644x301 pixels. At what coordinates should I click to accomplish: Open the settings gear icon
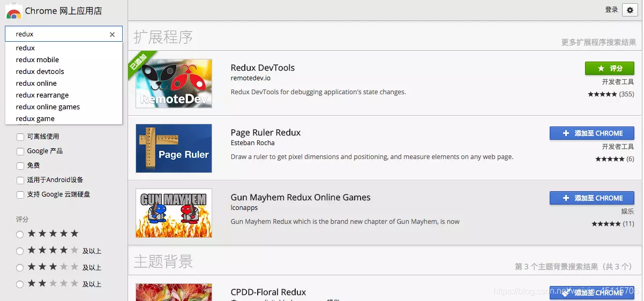(x=630, y=10)
